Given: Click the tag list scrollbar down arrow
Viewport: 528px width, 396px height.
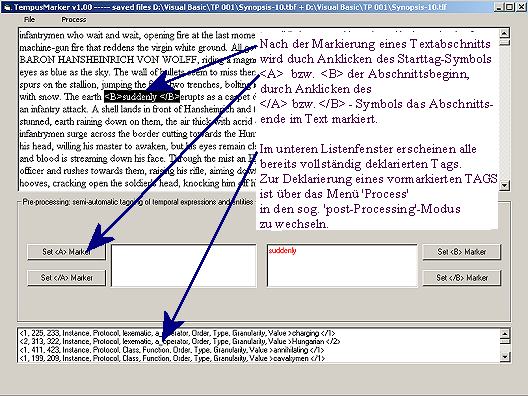Looking at the screenshot, I should tap(504, 357).
